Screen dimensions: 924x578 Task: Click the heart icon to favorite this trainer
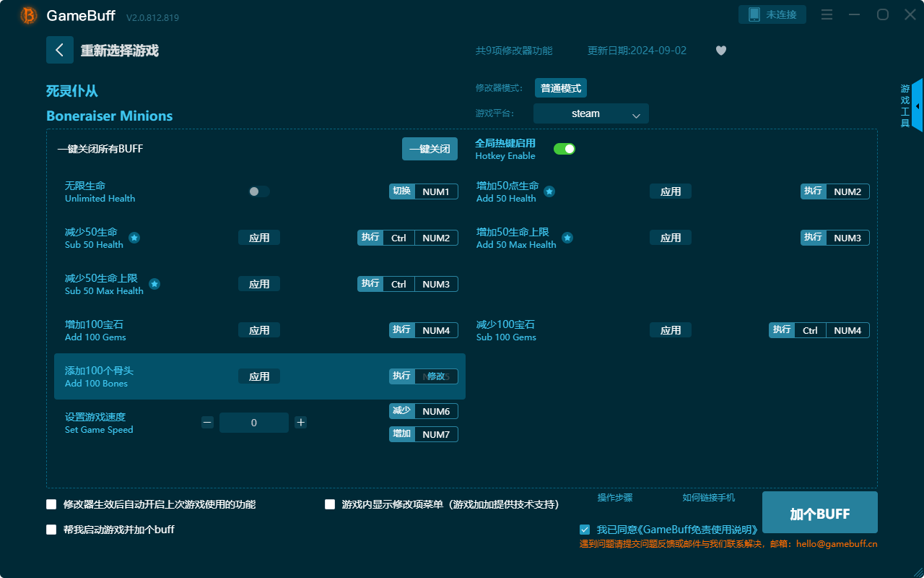click(720, 51)
